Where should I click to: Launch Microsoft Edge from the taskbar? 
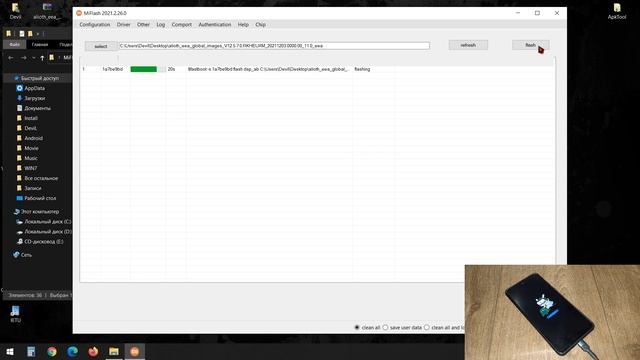coord(73,351)
